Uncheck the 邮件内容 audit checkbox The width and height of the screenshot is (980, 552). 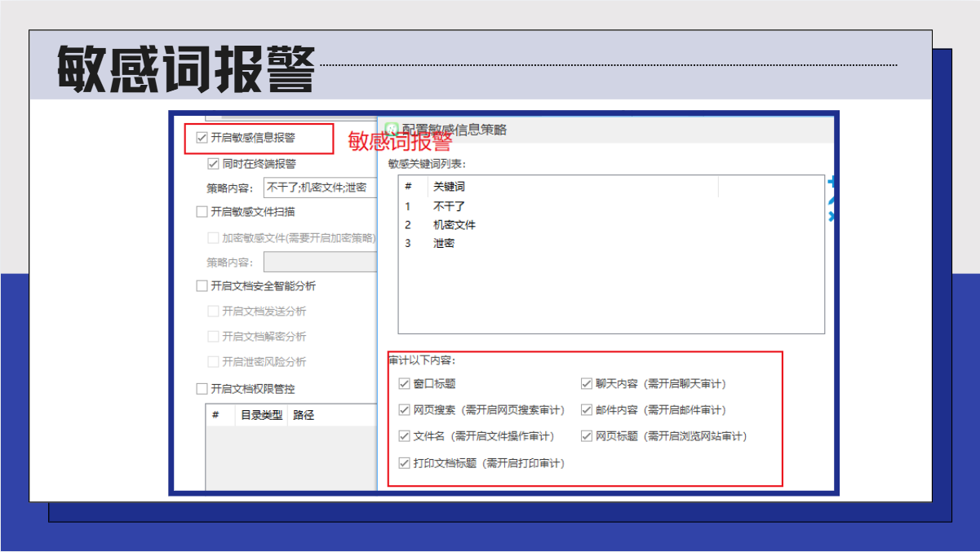pyautogui.click(x=586, y=410)
